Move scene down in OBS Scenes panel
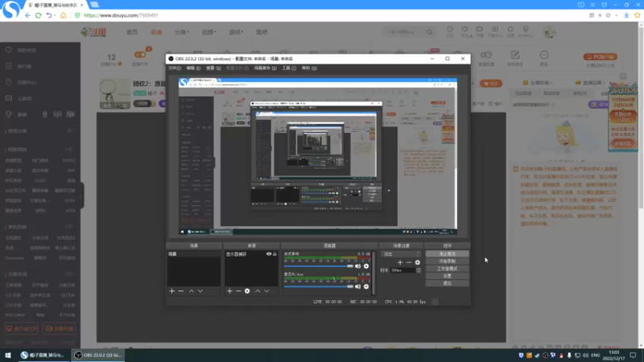The width and height of the screenshot is (644, 362). click(x=200, y=291)
